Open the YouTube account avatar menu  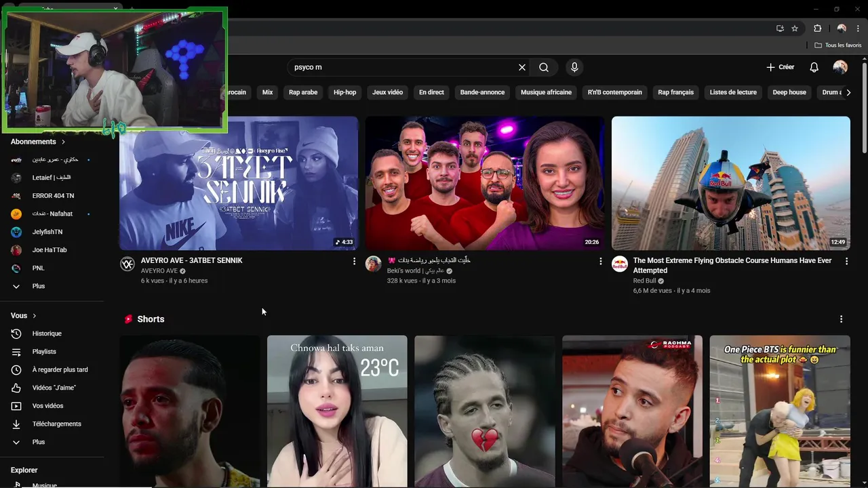840,67
